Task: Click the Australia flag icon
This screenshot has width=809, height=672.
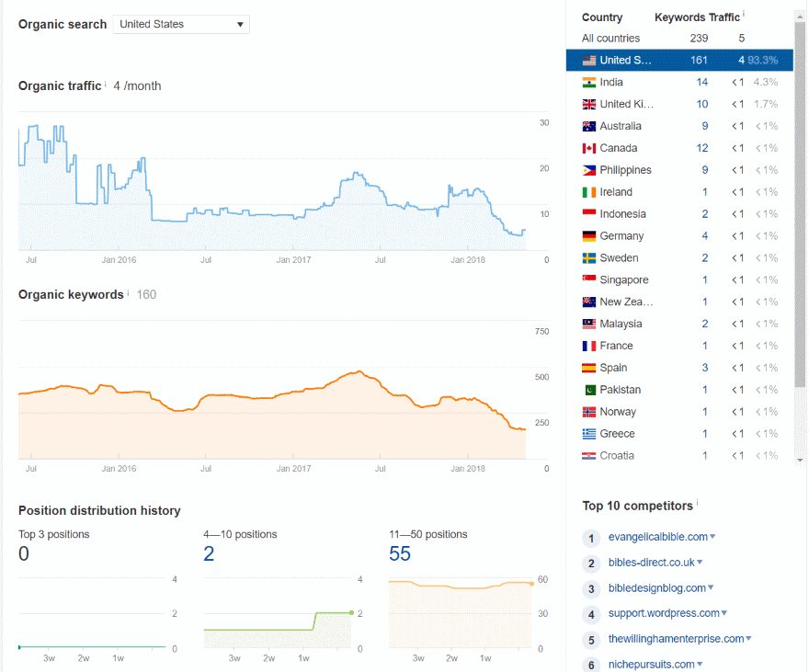Action: 589,126
